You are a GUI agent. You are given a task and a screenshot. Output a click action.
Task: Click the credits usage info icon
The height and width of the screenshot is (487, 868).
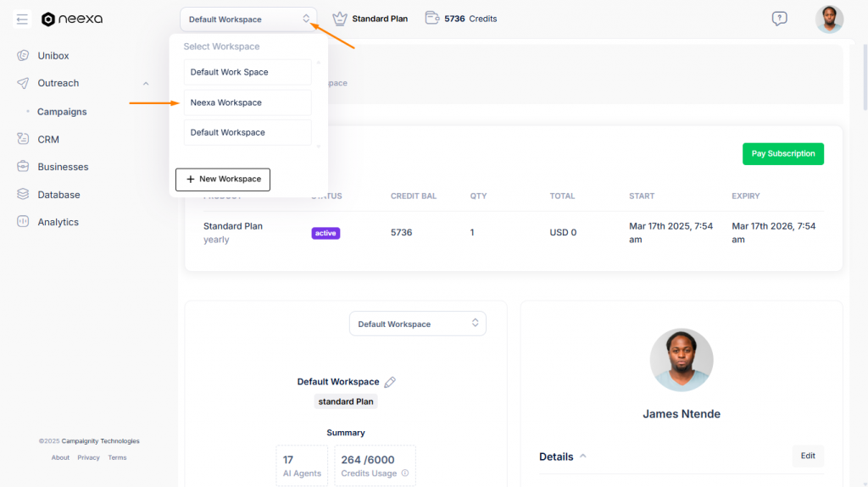tap(404, 473)
